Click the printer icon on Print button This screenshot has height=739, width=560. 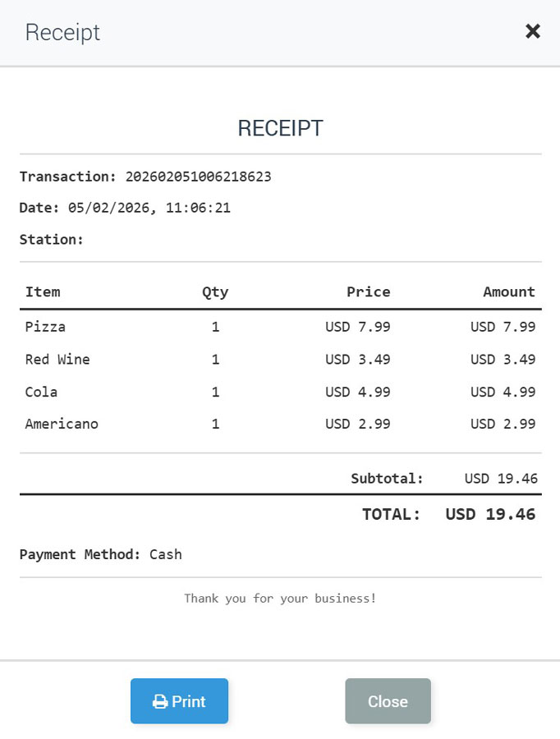pyautogui.click(x=160, y=702)
